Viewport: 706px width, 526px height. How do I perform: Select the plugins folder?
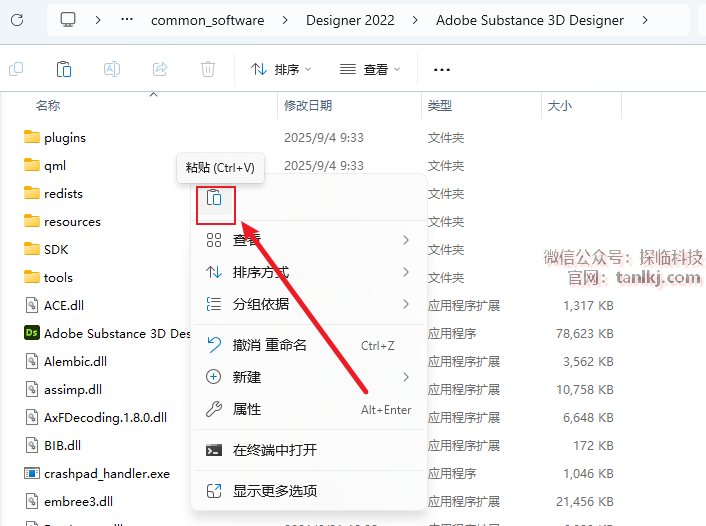click(x=54, y=137)
